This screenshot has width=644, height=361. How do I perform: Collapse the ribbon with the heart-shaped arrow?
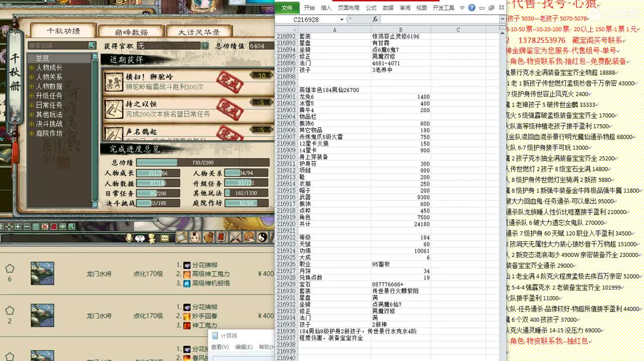coord(462,8)
